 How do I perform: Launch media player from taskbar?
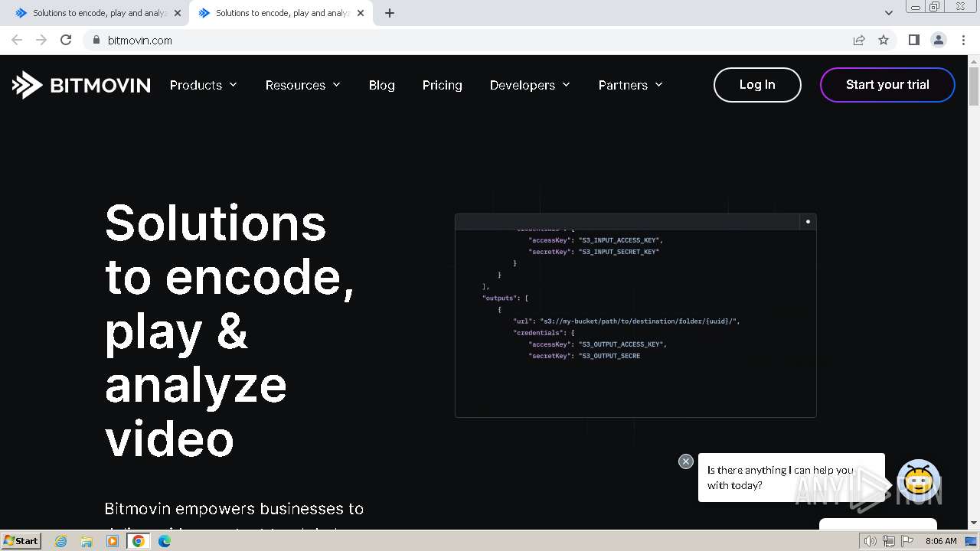[x=113, y=541]
